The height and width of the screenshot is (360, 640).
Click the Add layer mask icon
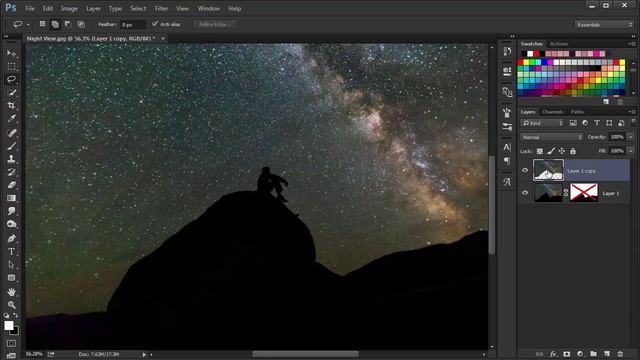coord(567,354)
